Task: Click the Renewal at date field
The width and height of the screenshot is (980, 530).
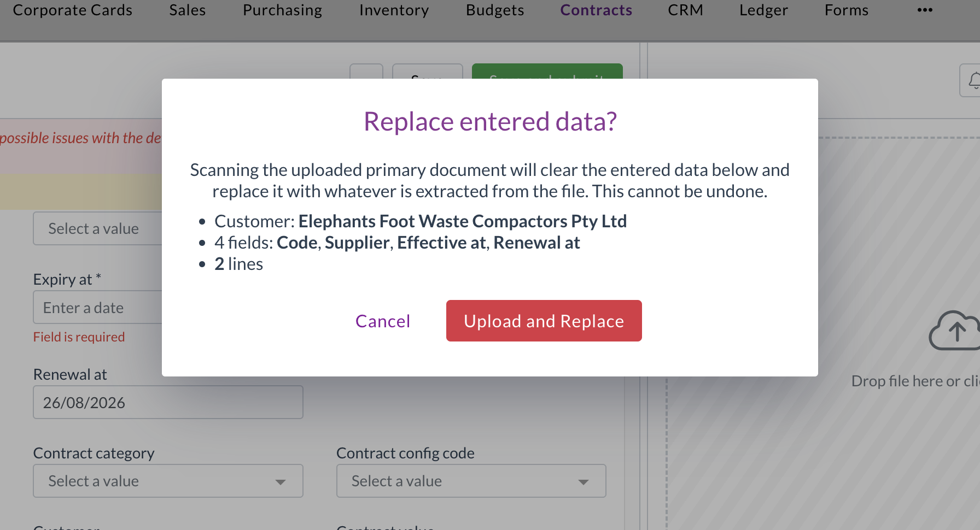Action: (x=168, y=402)
